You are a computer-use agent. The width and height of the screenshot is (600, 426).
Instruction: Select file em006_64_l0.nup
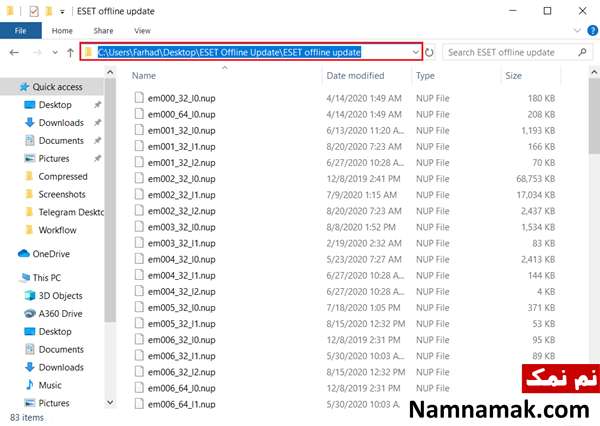click(181, 388)
